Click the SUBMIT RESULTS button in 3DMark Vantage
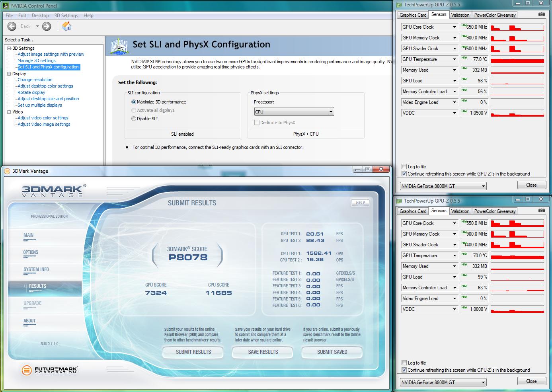 point(193,352)
